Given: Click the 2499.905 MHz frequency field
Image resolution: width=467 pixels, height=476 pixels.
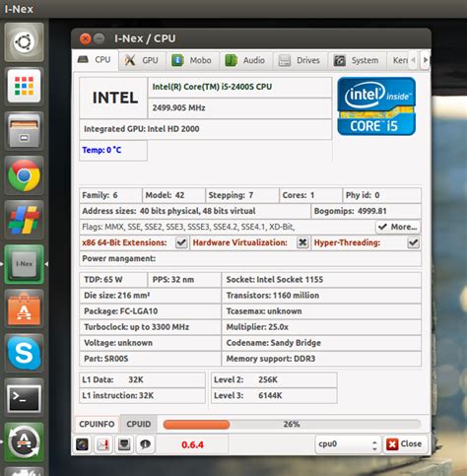Looking at the screenshot, I should click(239, 108).
